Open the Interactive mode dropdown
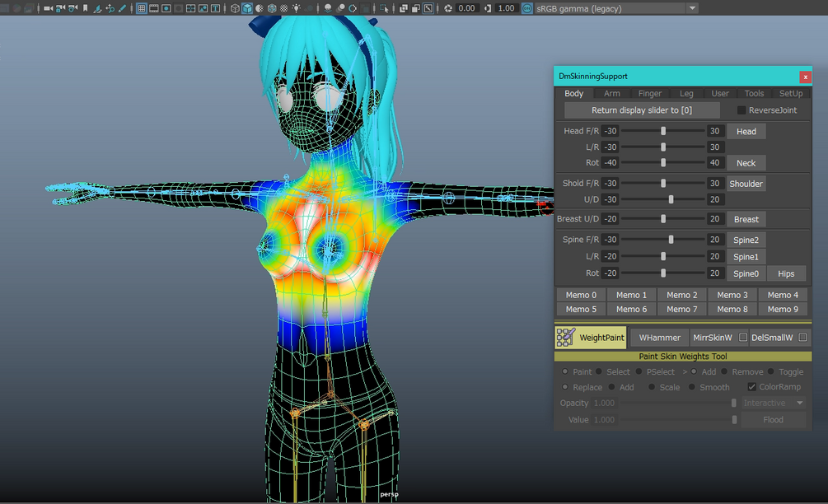 (x=774, y=403)
